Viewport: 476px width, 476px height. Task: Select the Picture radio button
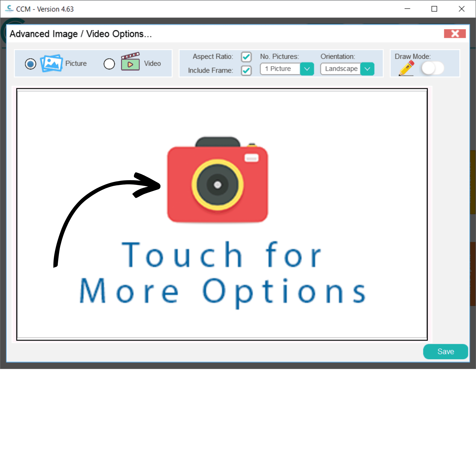pyautogui.click(x=30, y=64)
